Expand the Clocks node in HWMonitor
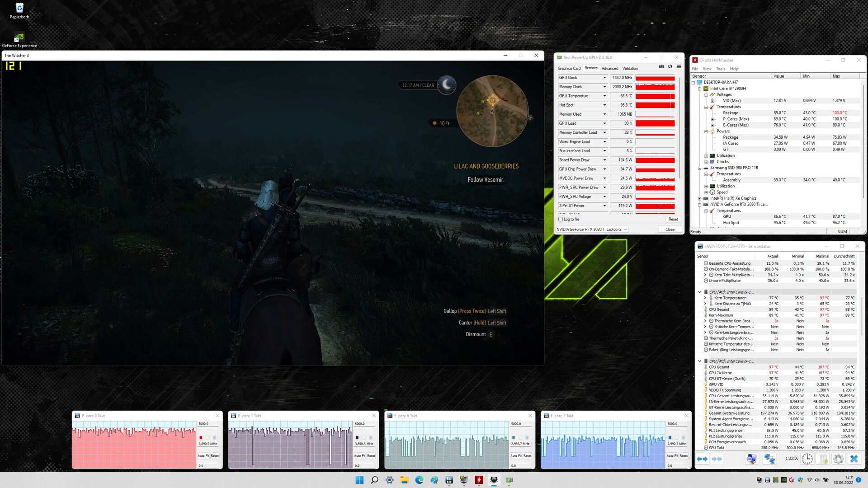The width and height of the screenshot is (868, 488). [706, 162]
